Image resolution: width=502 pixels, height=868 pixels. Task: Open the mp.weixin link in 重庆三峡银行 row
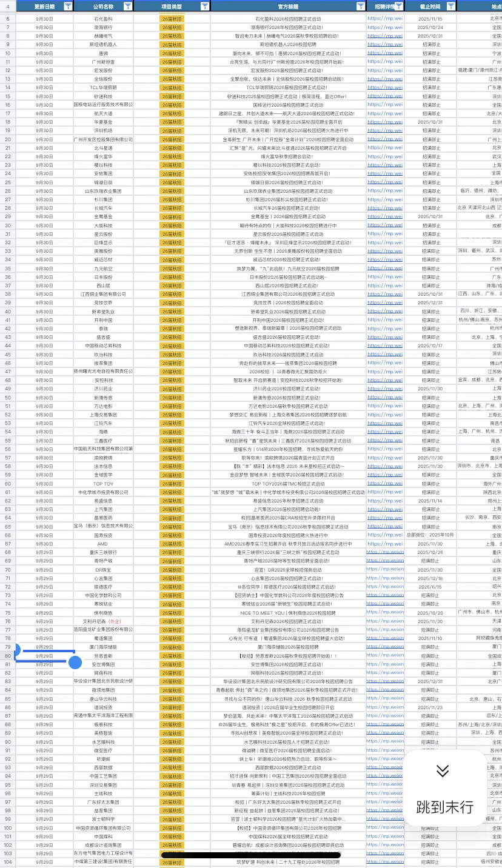(x=385, y=552)
